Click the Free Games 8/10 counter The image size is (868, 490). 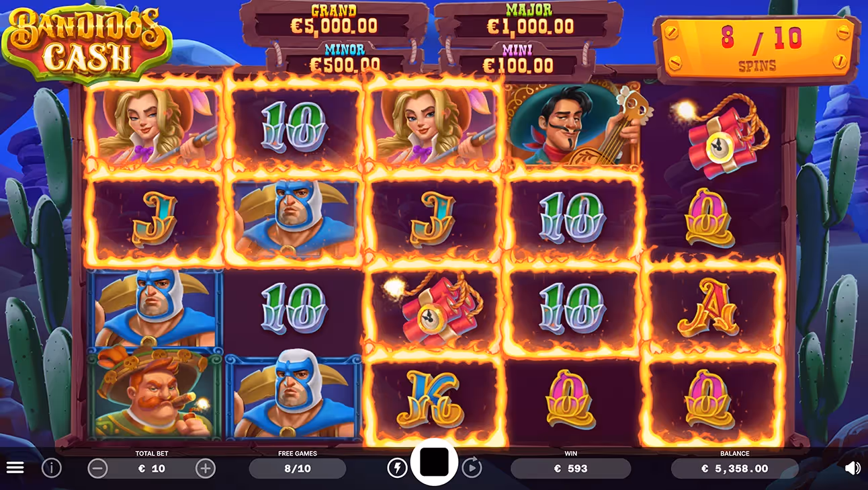(x=298, y=468)
